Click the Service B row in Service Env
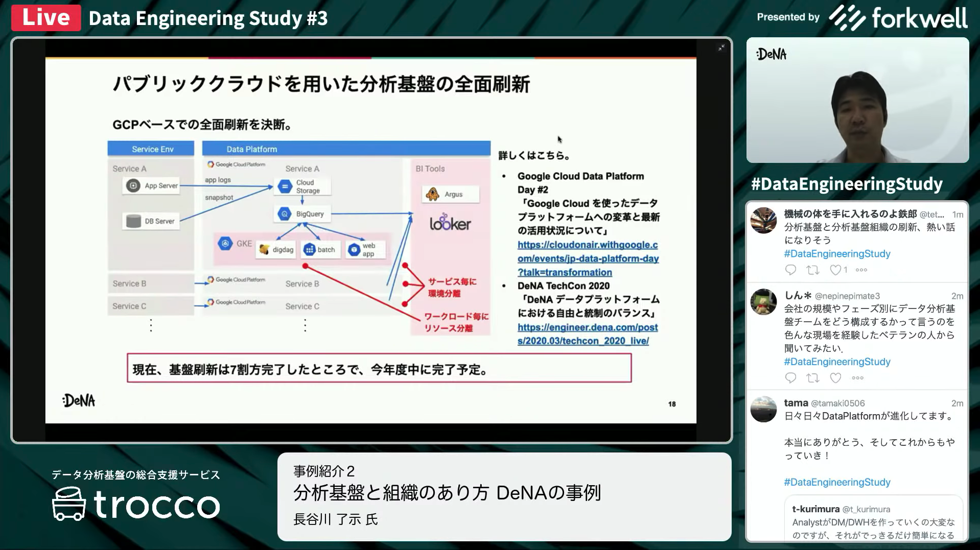 click(151, 283)
